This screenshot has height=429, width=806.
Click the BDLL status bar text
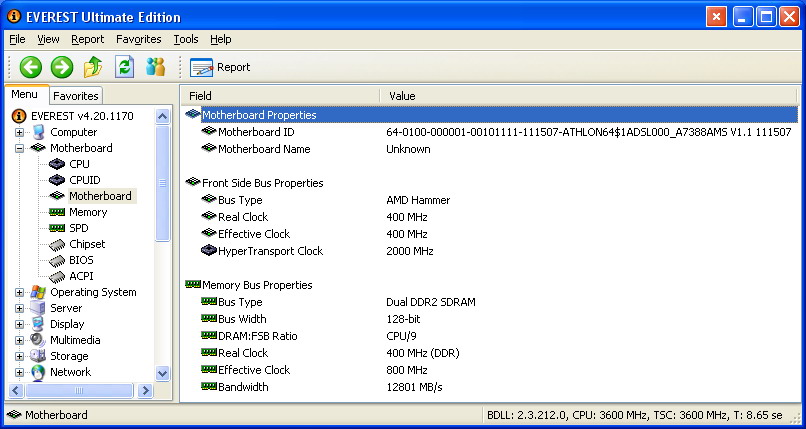tap(635, 415)
